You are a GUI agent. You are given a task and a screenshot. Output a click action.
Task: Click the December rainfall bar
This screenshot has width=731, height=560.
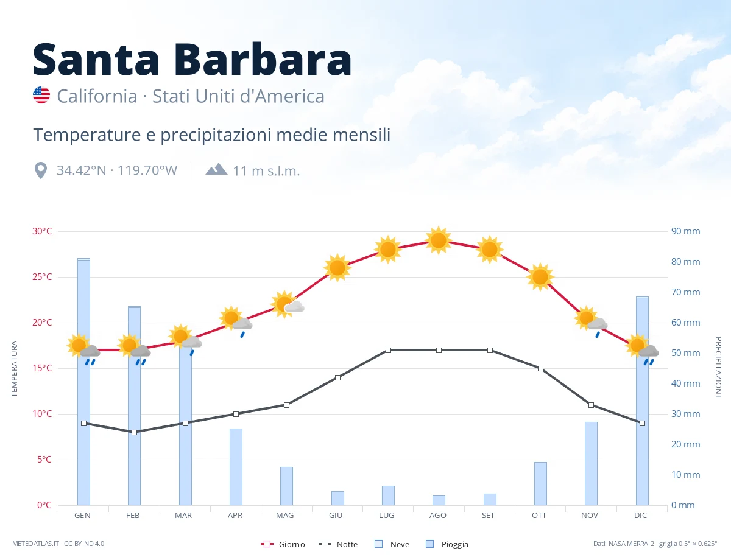(642, 401)
